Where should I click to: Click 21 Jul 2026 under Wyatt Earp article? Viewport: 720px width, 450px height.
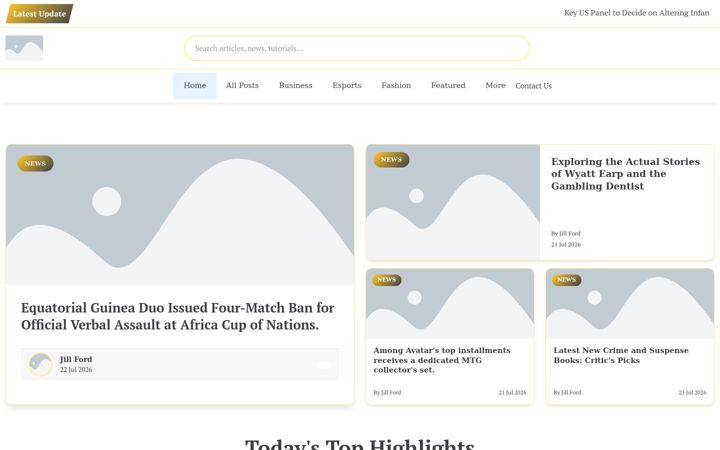point(566,244)
